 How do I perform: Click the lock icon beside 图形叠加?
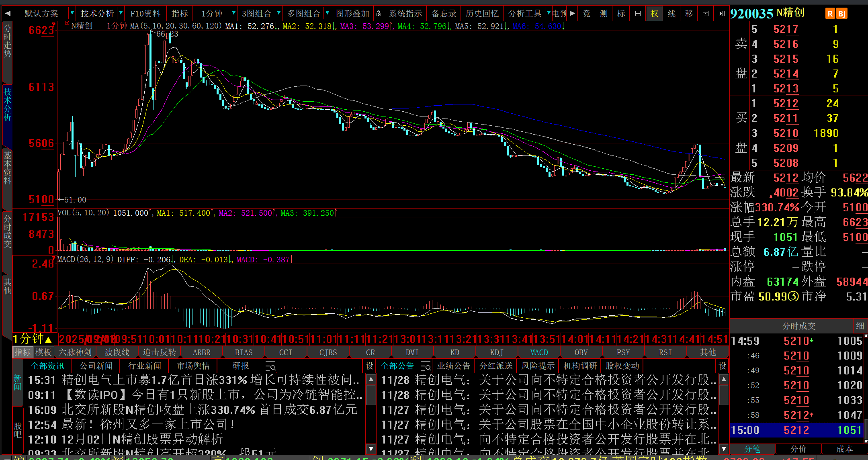coord(379,14)
